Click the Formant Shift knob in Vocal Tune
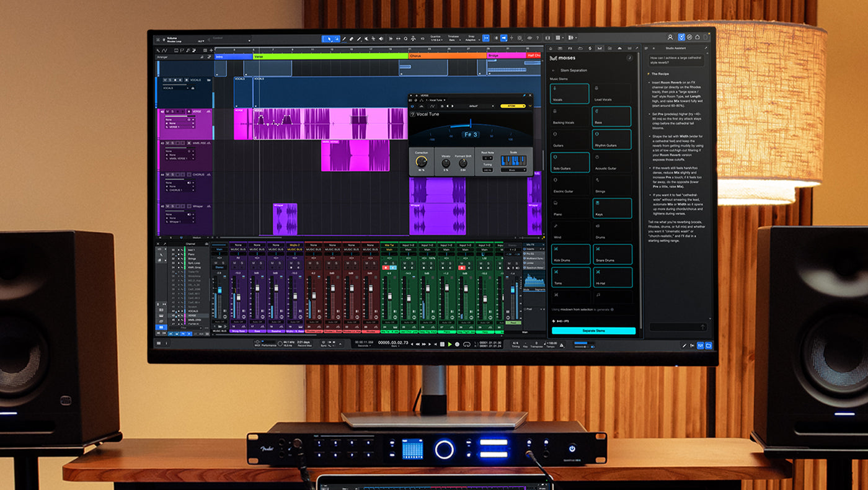The height and width of the screenshot is (490, 868). (463, 163)
